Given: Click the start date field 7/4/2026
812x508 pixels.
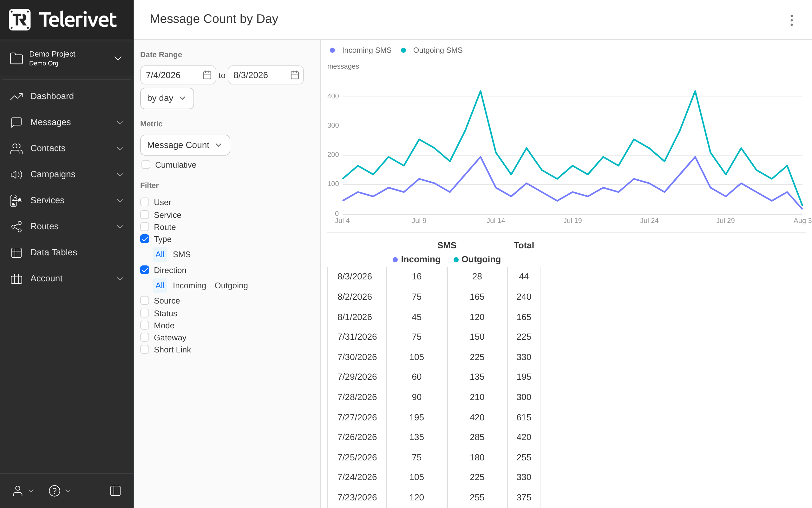Looking at the screenshot, I should coord(178,75).
